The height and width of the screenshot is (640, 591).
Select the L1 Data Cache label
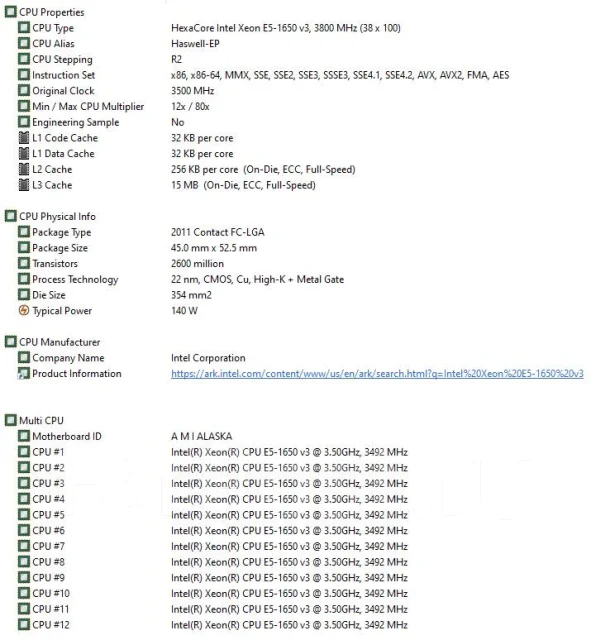(63, 153)
